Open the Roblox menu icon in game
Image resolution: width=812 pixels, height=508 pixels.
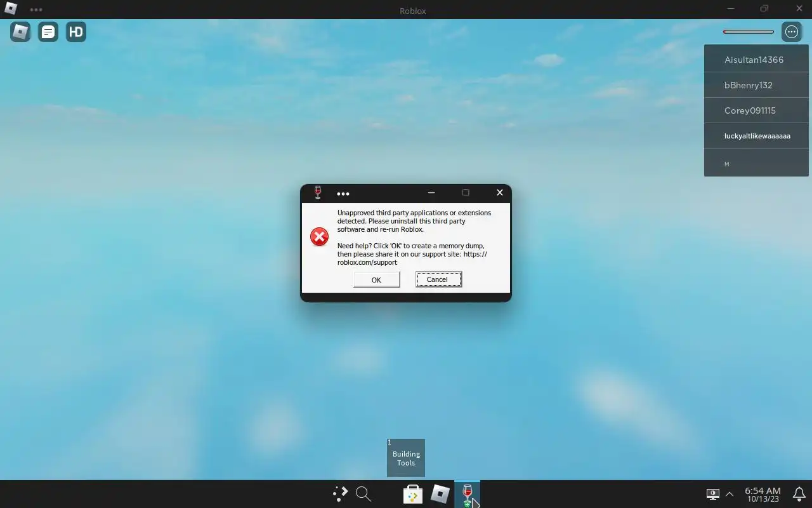pyautogui.click(x=20, y=32)
